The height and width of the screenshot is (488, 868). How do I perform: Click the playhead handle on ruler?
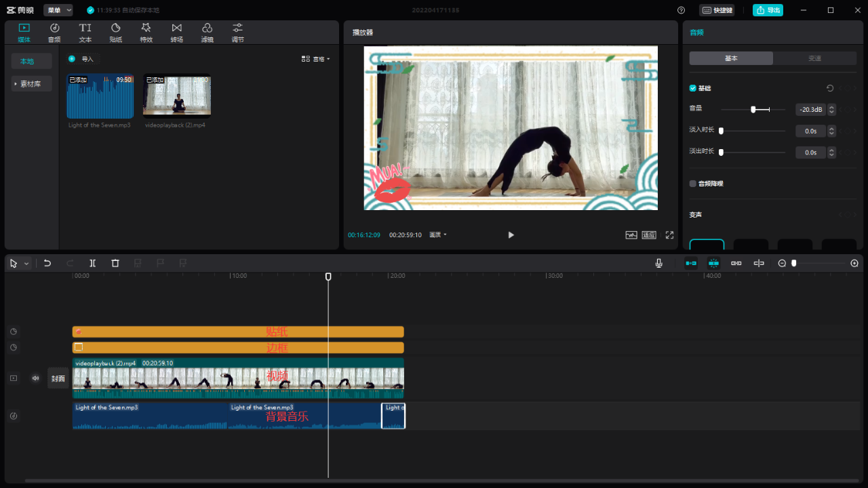(x=328, y=277)
